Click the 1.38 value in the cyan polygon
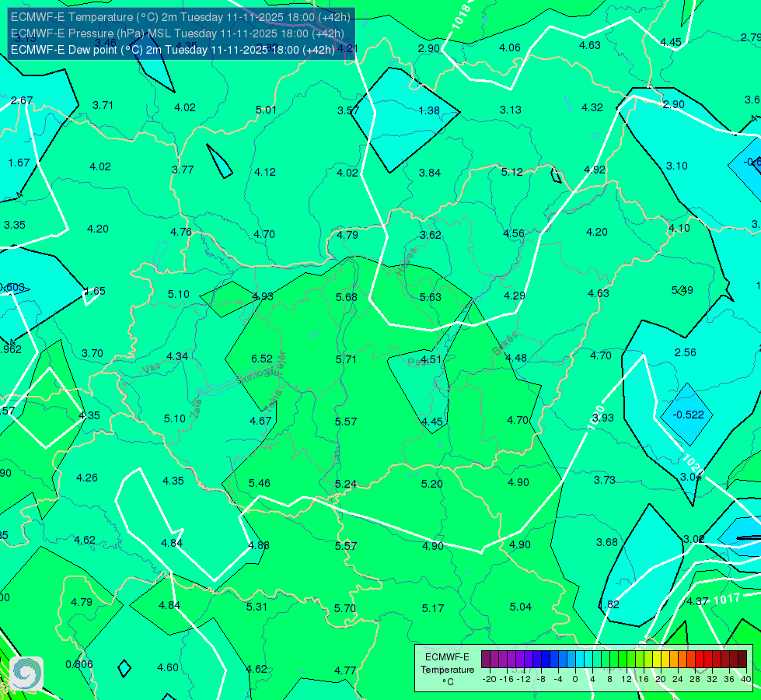Image resolution: width=761 pixels, height=700 pixels. click(429, 110)
